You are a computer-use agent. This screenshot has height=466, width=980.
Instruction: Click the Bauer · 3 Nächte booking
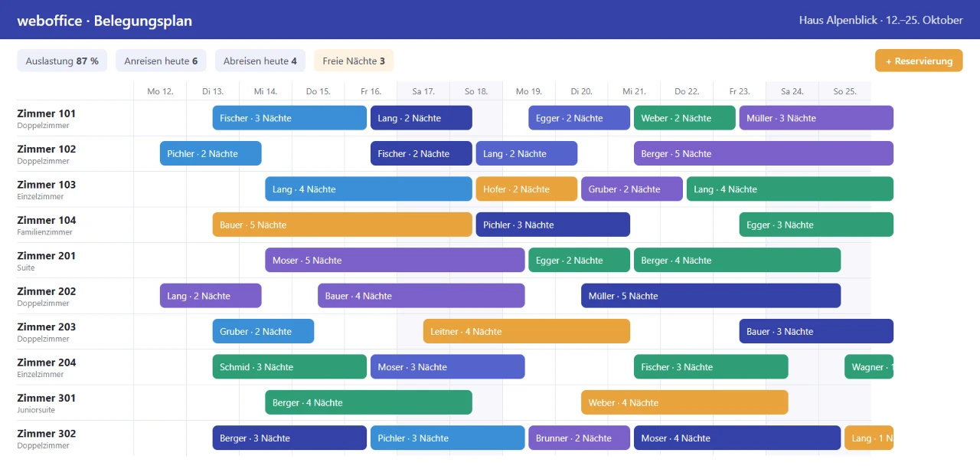pyautogui.click(x=816, y=331)
